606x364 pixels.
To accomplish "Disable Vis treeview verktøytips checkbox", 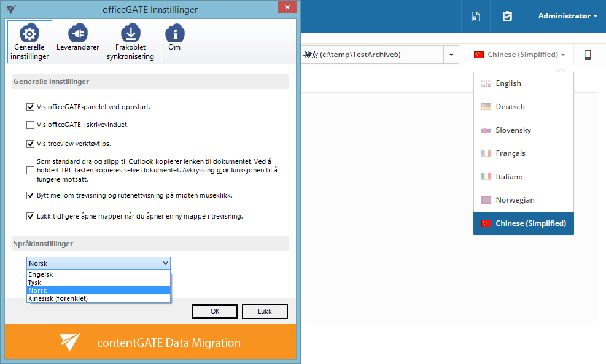I will 31,144.
